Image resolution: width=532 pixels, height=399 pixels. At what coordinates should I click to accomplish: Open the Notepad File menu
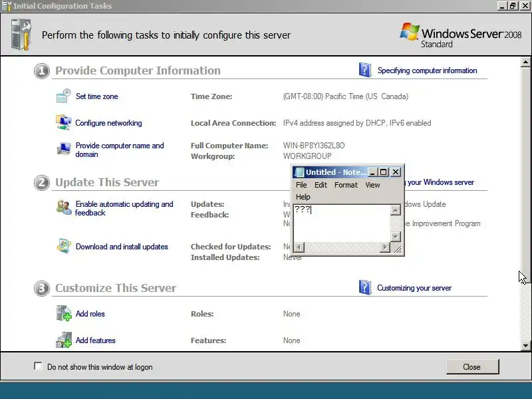[301, 185]
